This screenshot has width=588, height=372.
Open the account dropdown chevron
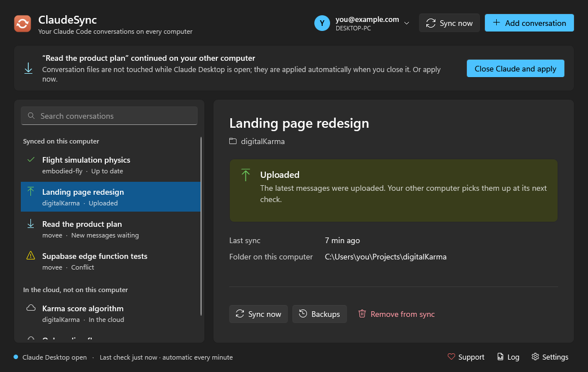[407, 23]
